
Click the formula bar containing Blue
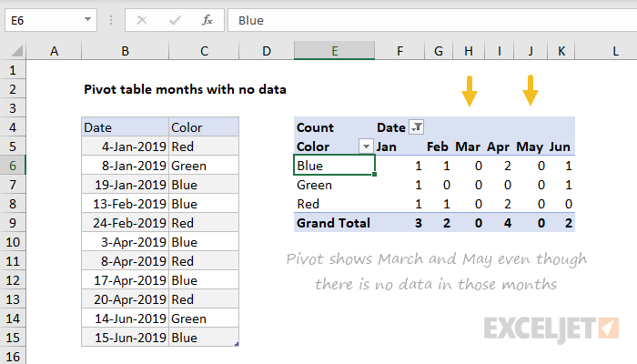[x=432, y=20]
